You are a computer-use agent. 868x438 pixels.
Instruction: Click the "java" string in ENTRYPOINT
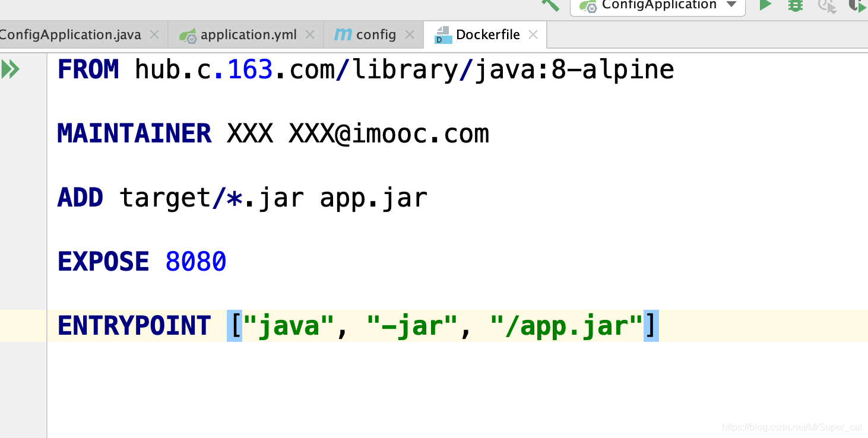(289, 326)
